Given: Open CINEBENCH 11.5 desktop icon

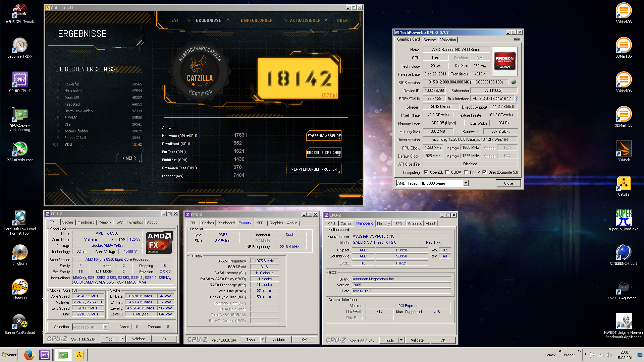Looking at the screenshot, I should pyautogui.click(x=624, y=255).
